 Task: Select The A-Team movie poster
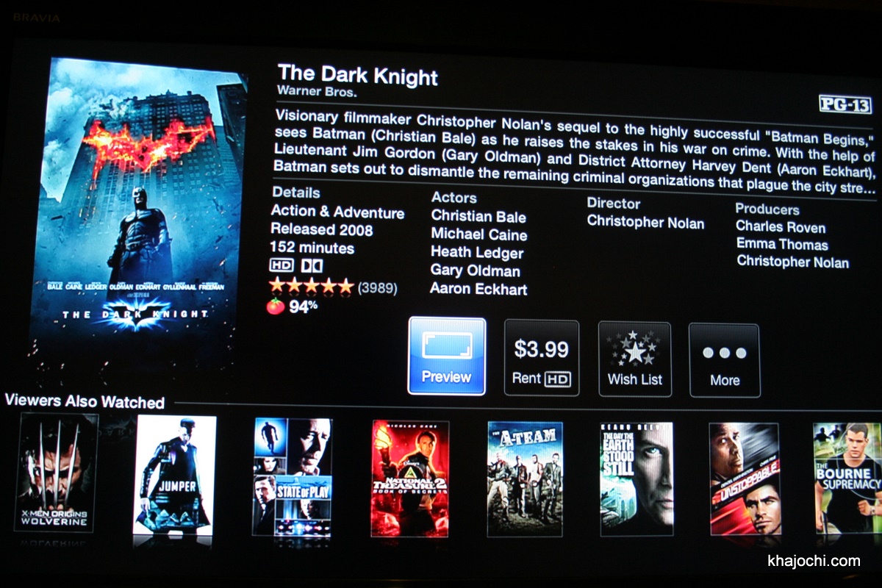[525, 478]
